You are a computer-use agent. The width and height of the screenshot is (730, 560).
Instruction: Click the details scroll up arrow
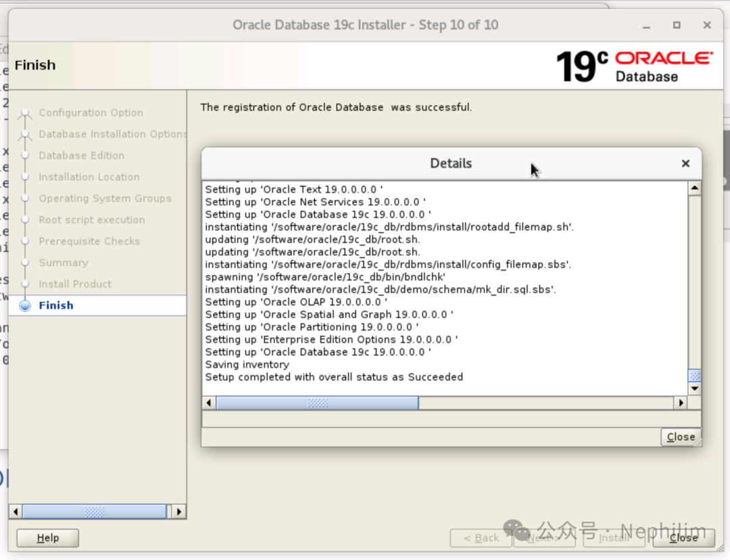pos(695,188)
